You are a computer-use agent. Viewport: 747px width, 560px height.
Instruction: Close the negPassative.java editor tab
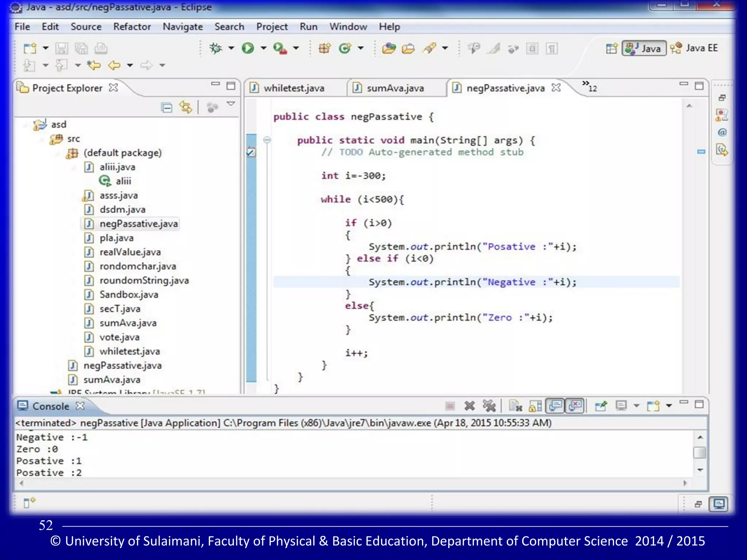[556, 87]
